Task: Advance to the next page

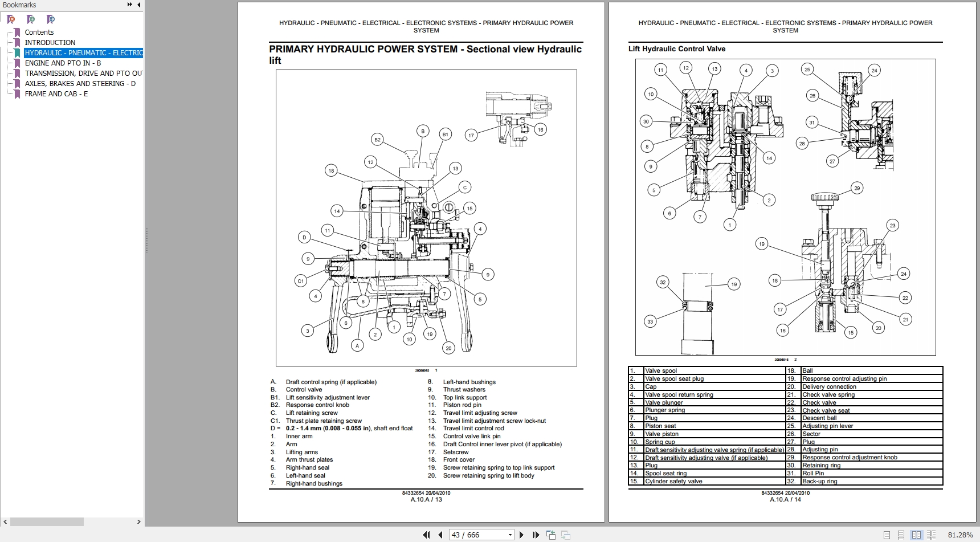Action: 521,535
